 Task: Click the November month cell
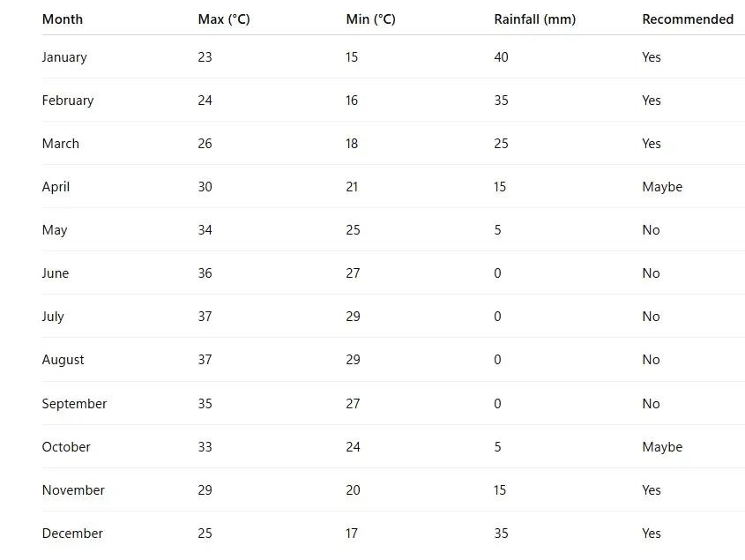73,490
